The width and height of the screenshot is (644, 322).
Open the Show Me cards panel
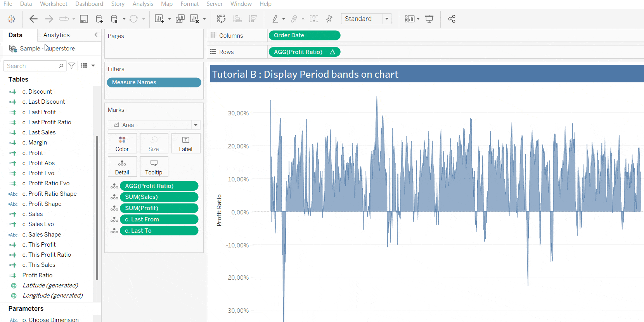coord(409,19)
